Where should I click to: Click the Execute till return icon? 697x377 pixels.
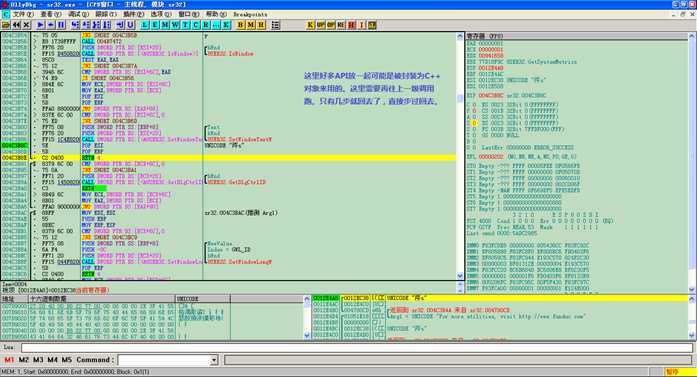click(x=120, y=25)
